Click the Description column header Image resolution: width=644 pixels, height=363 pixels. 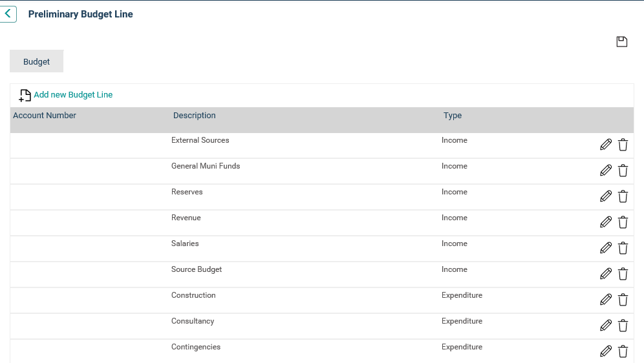[194, 116]
